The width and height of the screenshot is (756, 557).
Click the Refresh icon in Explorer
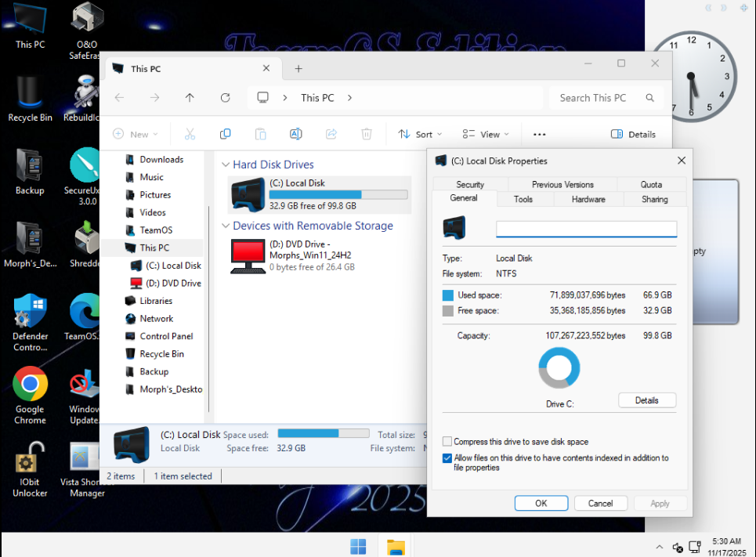pyautogui.click(x=226, y=98)
